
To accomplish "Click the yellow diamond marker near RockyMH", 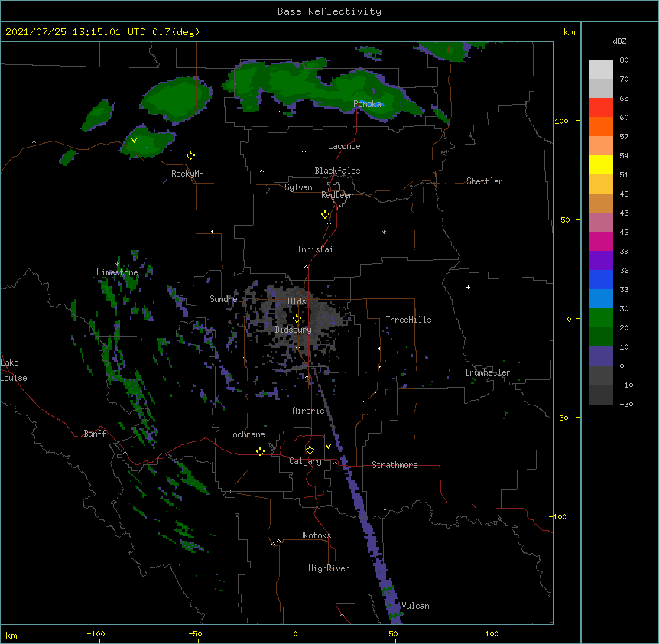I will [191, 156].
